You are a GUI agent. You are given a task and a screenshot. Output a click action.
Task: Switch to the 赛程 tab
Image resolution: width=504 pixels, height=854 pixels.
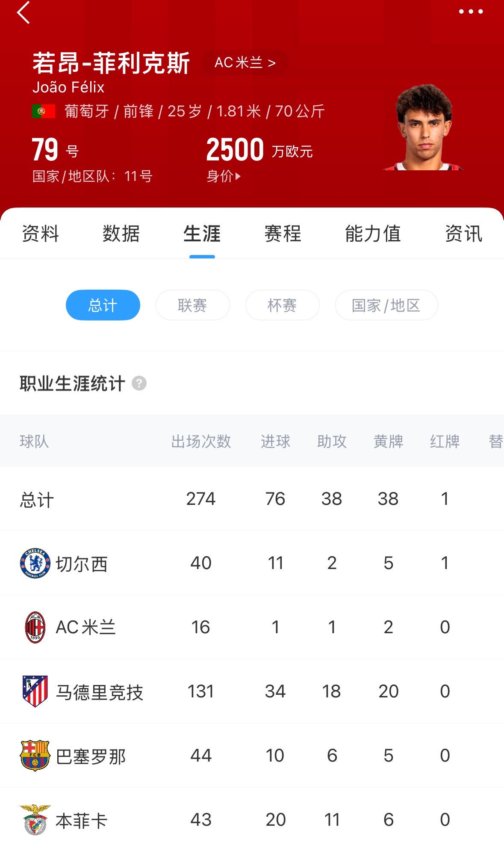283,234
